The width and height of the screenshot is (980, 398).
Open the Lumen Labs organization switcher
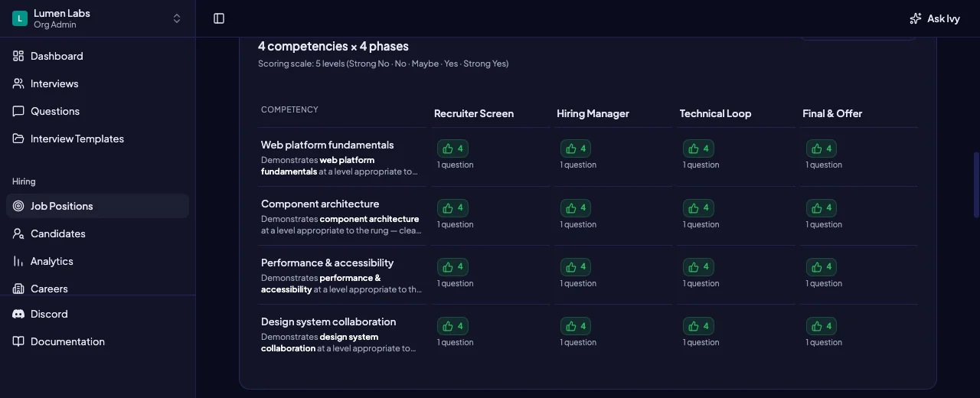tap(97, 18)
